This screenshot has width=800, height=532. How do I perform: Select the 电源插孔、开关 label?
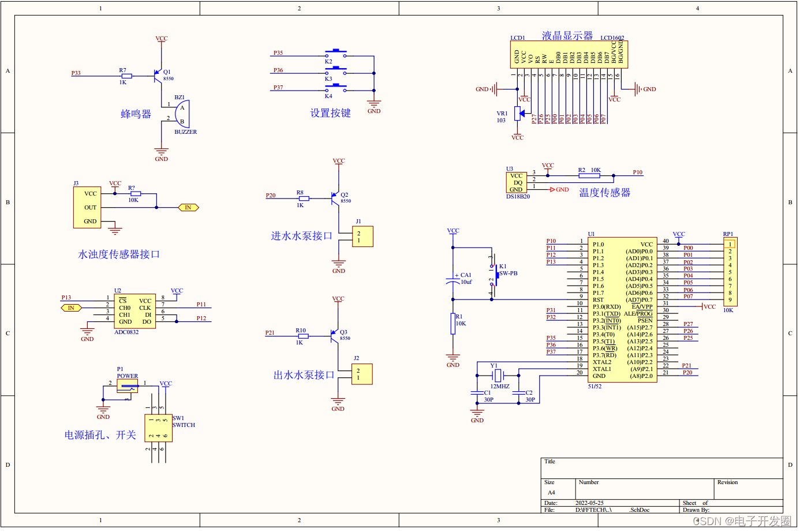[x=100, y=434]
